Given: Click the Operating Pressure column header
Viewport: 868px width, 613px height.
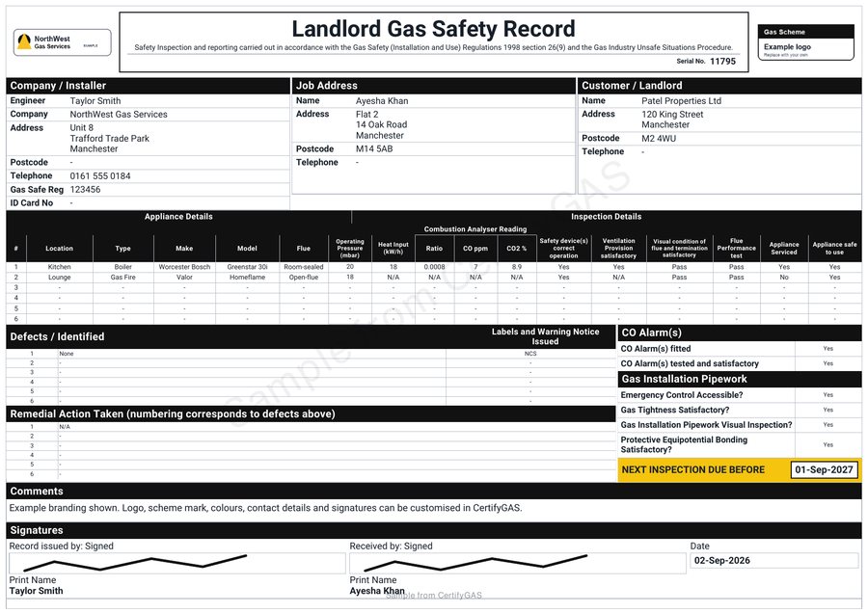Looking at the screenshot, I should click(x=350, y=249).
